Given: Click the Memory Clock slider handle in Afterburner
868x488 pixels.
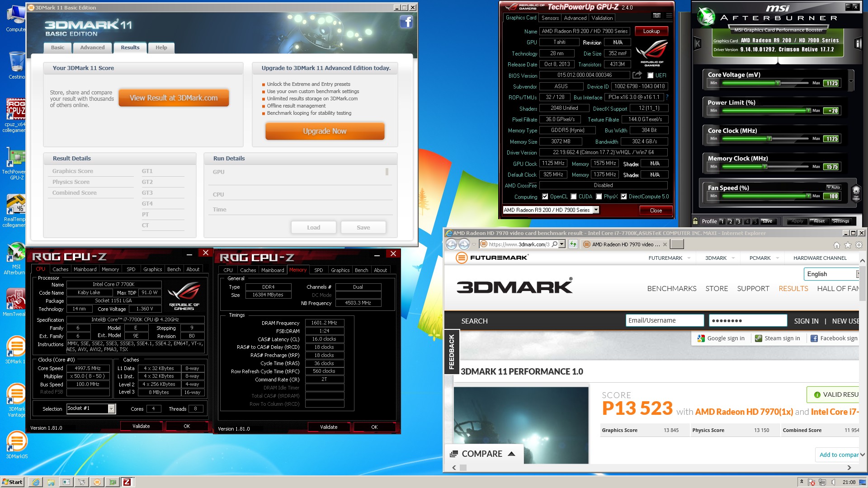Looking at the screenshot, I should [x=765, y=166].
